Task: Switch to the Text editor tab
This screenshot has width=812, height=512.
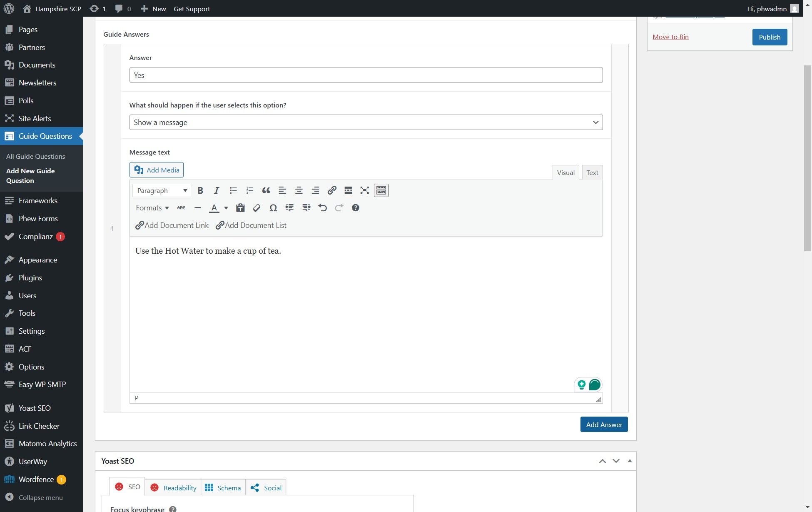Action: tap(592, 172)
